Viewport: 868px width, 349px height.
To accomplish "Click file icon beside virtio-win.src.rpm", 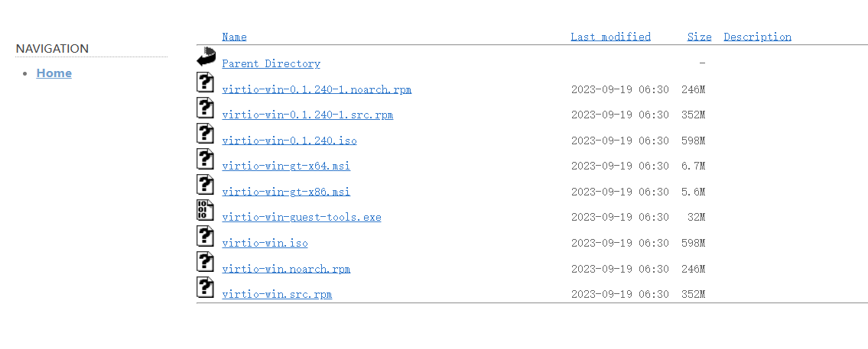I will click(206, 287).
